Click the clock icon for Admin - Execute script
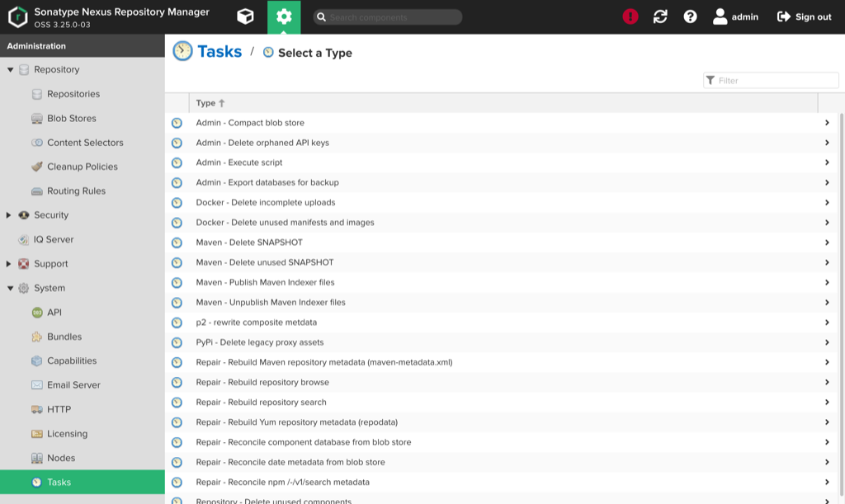 click(x=177, y=163)
